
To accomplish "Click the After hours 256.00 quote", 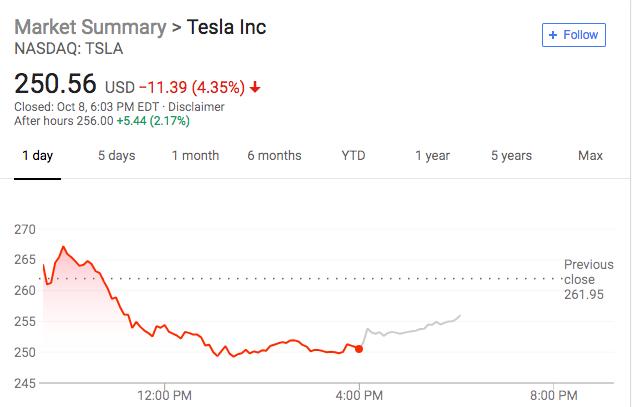I will click(x=102, y=121).
